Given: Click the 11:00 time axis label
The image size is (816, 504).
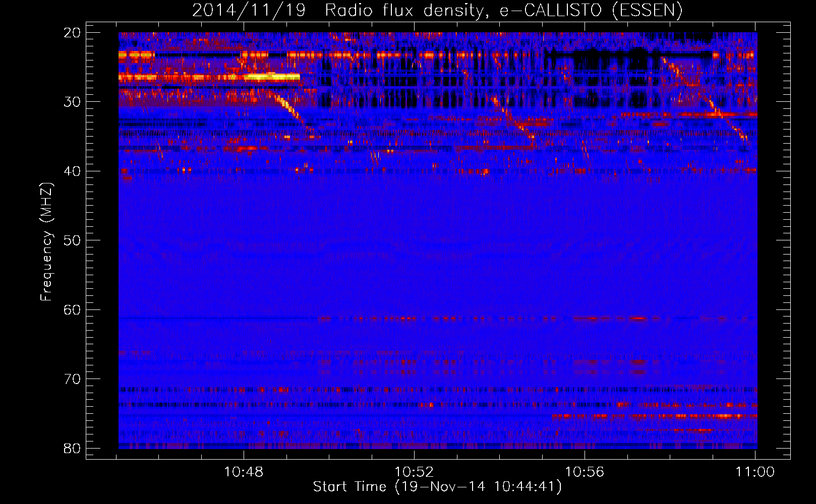Looking at the screenshot, I should point(755,472).
